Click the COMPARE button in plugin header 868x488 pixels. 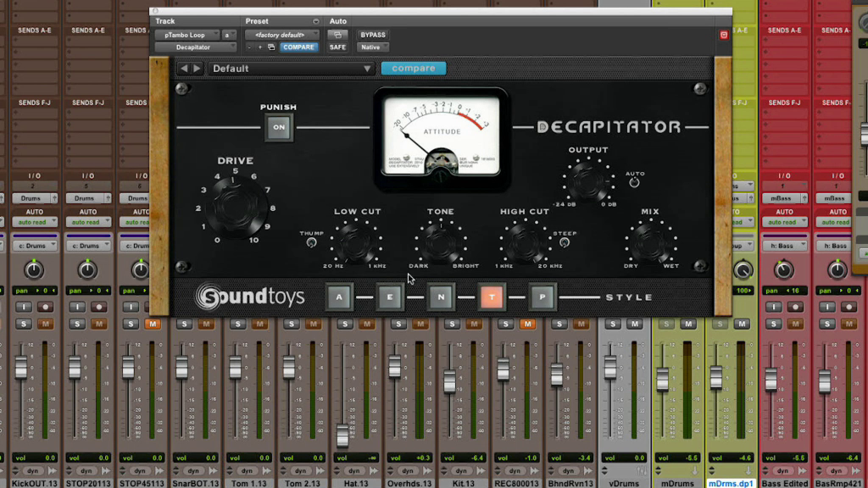[x=298, y=47]
